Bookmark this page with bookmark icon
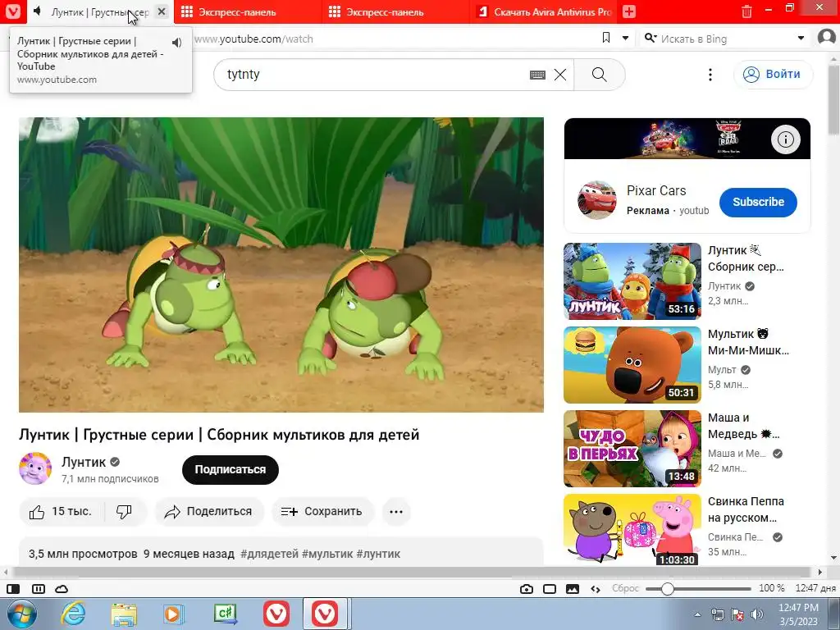The width and height of the screenshot is (840, 630). click(x=606, y=38)
